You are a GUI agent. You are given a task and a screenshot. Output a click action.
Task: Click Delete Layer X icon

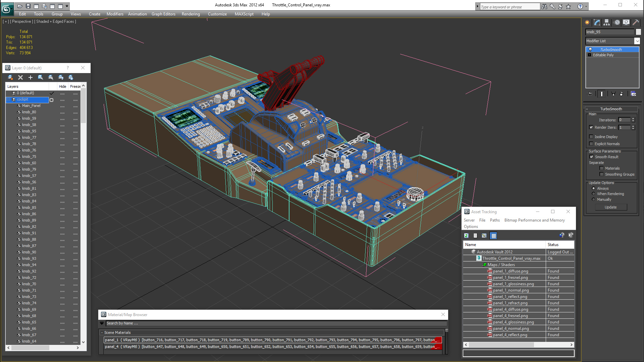[20, 77]
